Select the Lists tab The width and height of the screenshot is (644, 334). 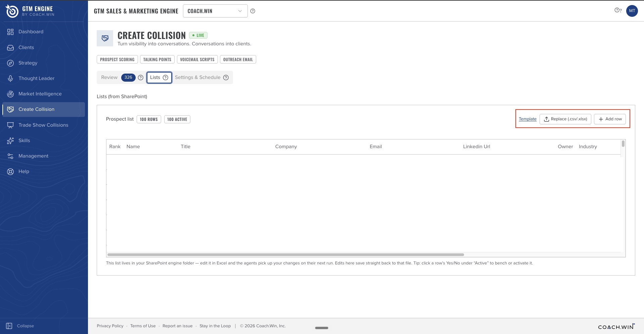click(x=159, y=78)
